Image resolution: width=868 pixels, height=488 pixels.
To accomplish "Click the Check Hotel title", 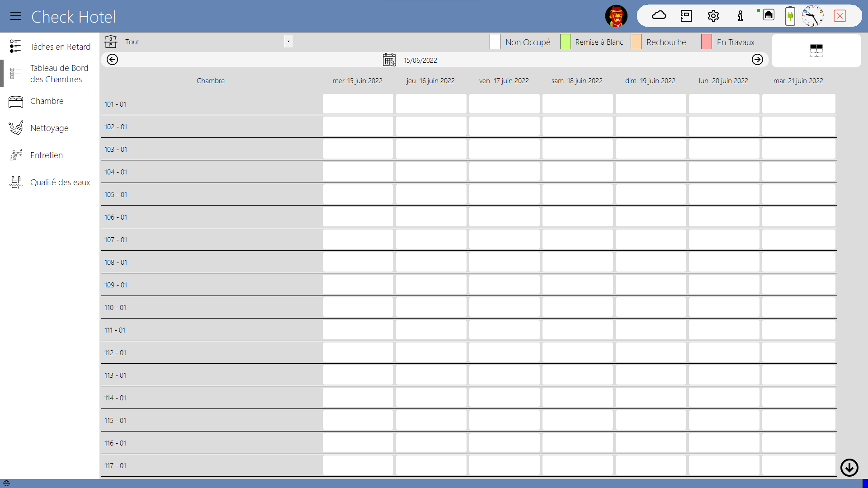I will [x=73, y=17].
